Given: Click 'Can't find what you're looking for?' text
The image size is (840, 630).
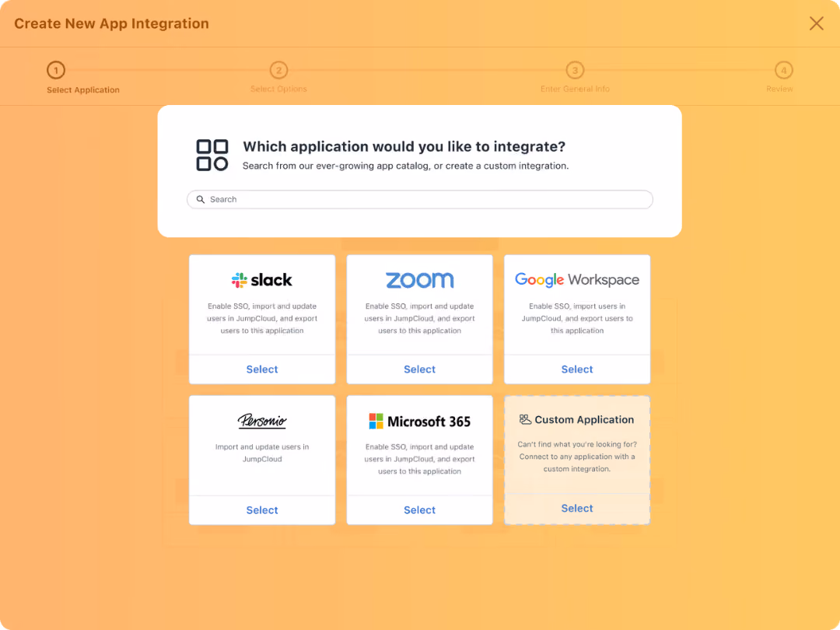Looking at the screenshot, I should [577, 444].
